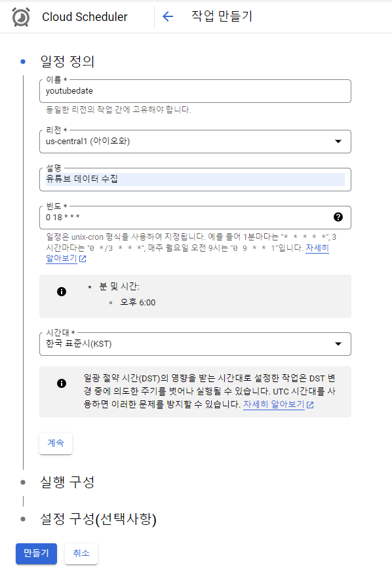Open external link icon in DST notice
This screenshot has width=392, height=578.
pyautogui.click(x=310, y=405)
